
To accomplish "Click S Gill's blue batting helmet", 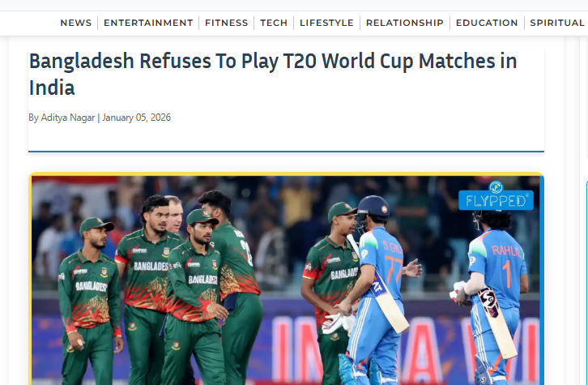I will [373, 207].
